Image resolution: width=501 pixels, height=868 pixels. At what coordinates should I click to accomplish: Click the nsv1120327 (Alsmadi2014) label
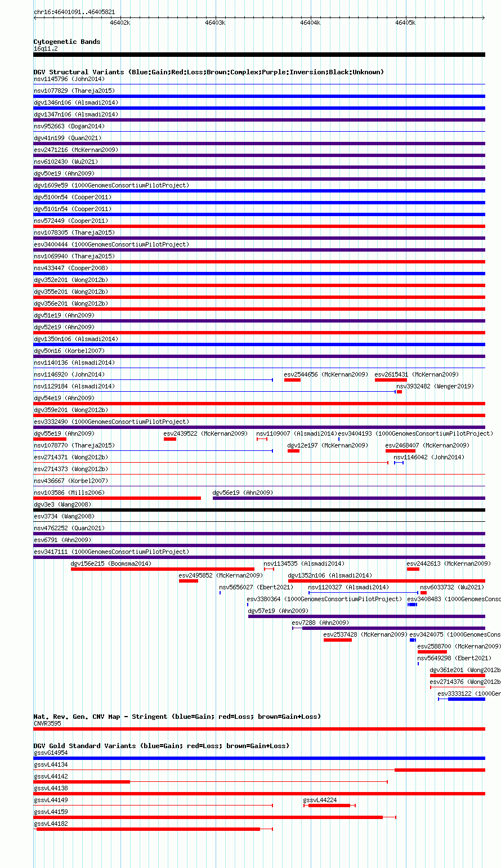click(x=348, y=587)
